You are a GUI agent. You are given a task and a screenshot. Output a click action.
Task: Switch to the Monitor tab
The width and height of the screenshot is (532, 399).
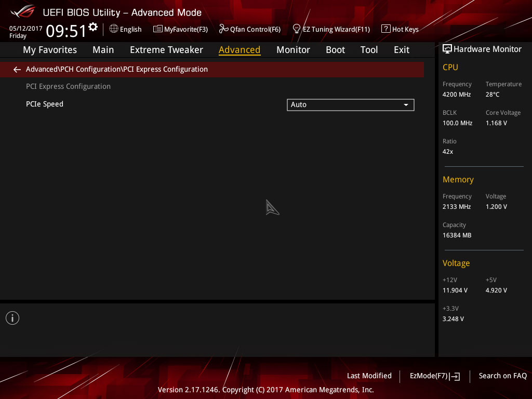pyautogui.click(x=293, y=50)
